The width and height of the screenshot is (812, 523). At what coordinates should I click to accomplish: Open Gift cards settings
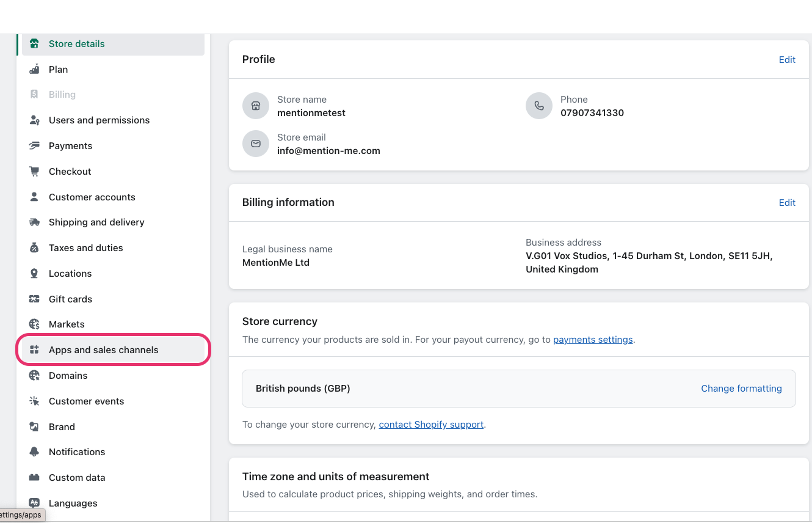click(x=113, y=299)
